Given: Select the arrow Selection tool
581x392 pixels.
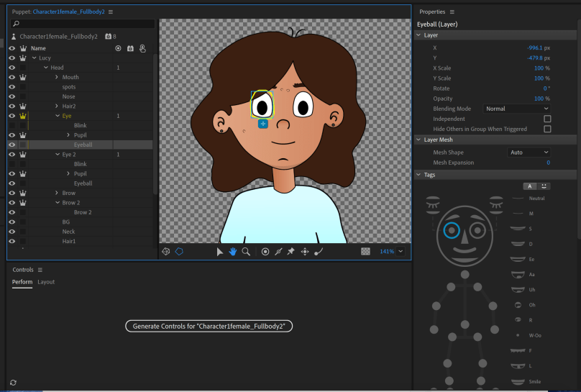Looking at the screenshot, I should click(x=219, y=252).
